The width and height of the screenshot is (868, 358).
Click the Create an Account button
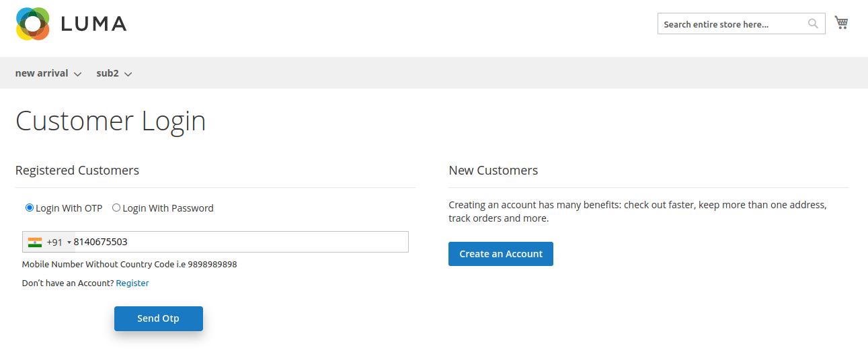pyautogui.click(x=501, y=254)
